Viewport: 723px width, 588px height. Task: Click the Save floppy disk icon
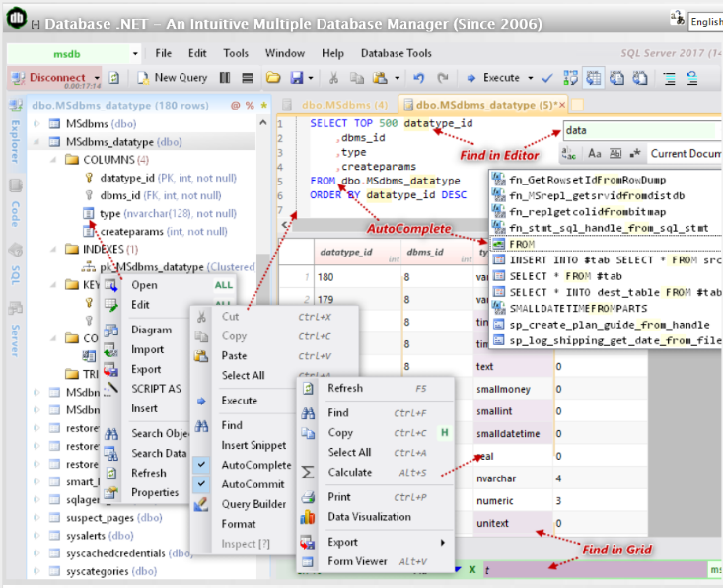click(296, 78)
